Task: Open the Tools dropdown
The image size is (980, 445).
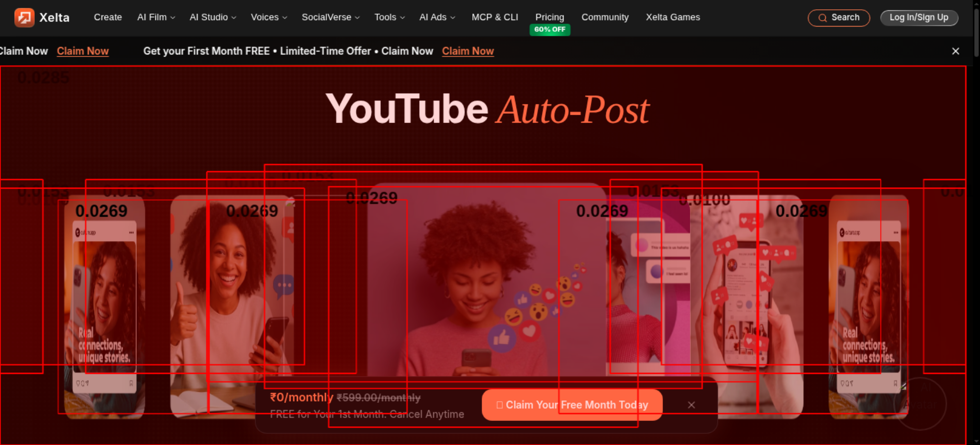Action: click(390, 17)
